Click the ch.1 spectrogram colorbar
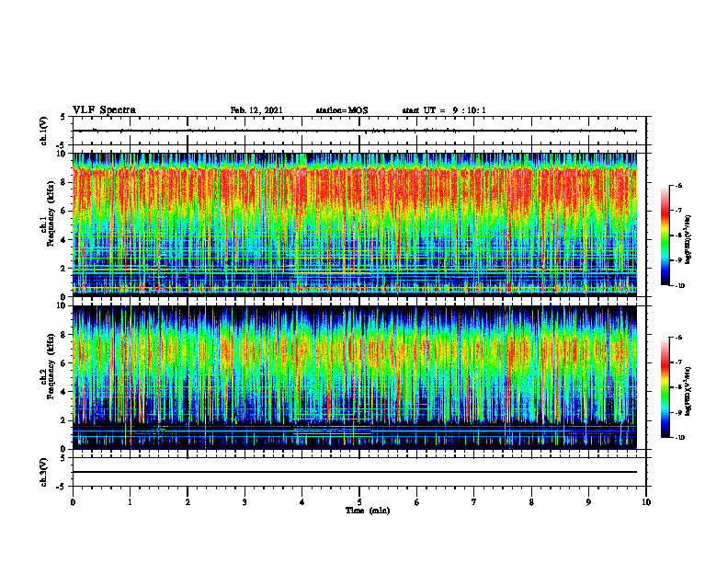Screen dimensions: 728x563 click(665, 236)
